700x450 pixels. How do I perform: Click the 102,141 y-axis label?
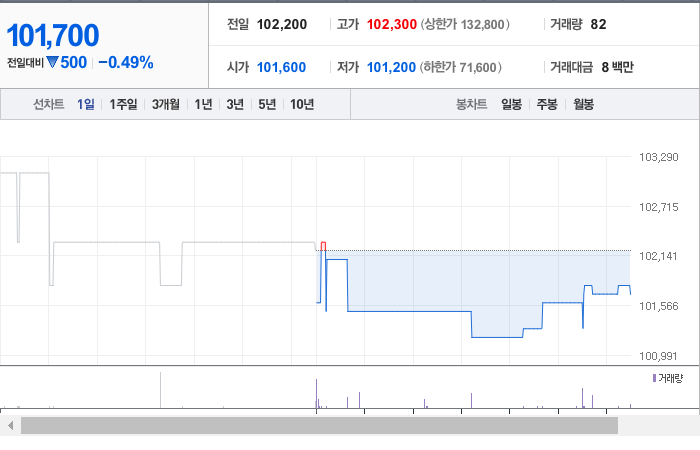(658, 256)
